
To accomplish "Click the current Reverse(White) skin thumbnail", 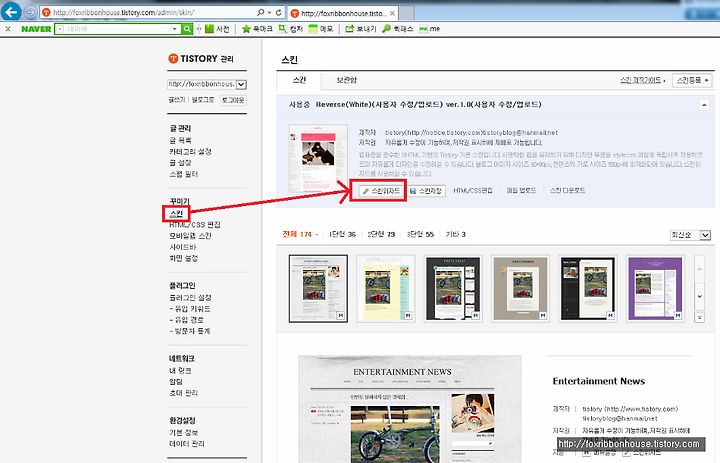I will pyautogui.click(x=318, y=158).
